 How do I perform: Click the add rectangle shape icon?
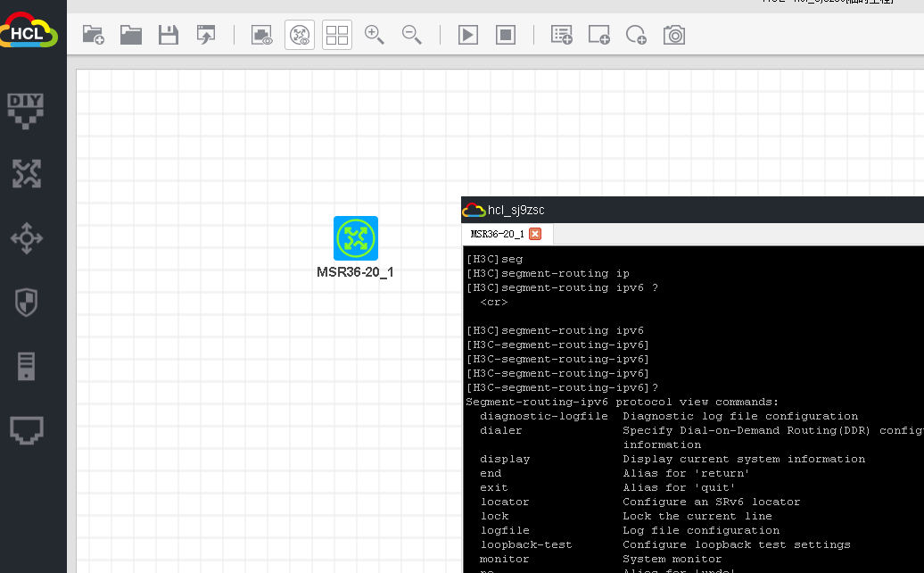(598, 35)
